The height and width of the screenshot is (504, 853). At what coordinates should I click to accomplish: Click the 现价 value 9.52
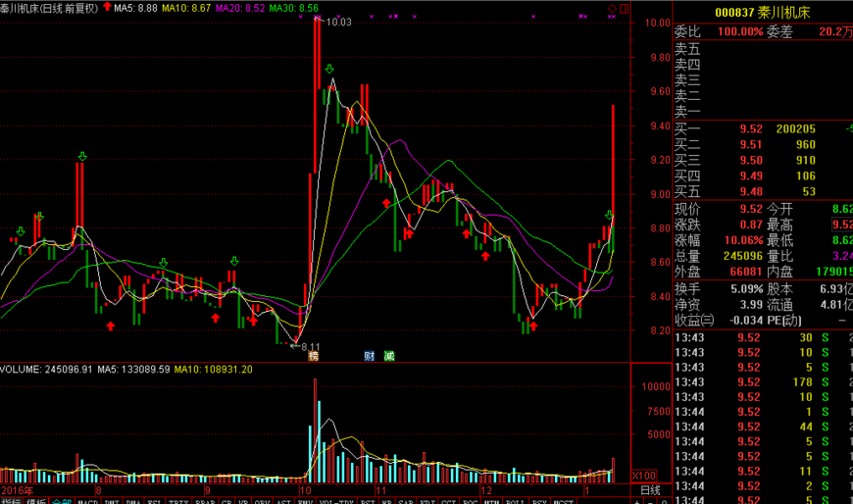(751, 209)
